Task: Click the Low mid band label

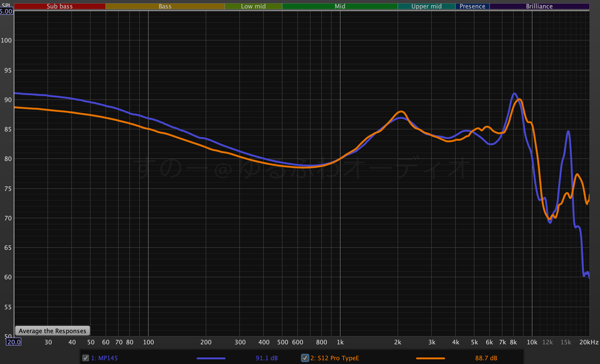Action: (x=253, y=6)
